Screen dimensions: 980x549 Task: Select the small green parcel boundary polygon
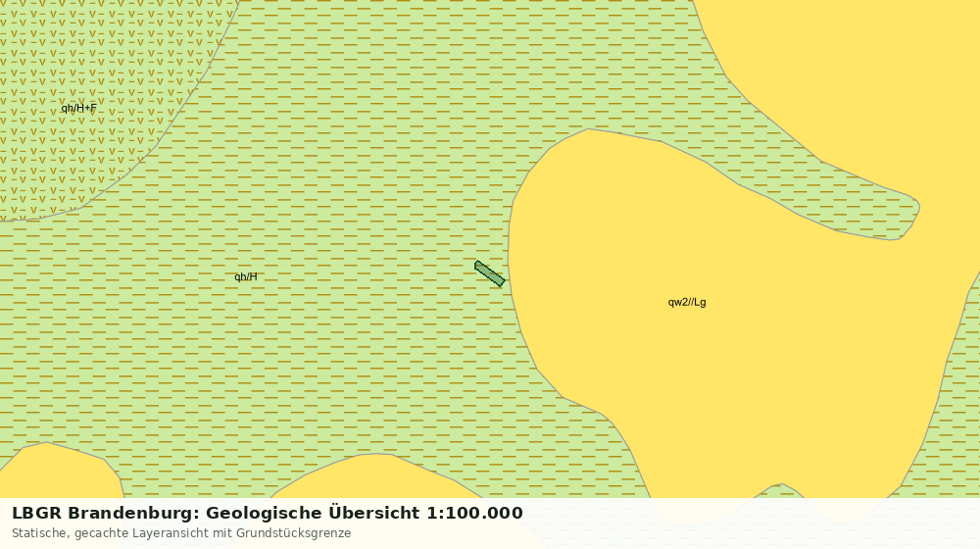(x=490, y=274)
